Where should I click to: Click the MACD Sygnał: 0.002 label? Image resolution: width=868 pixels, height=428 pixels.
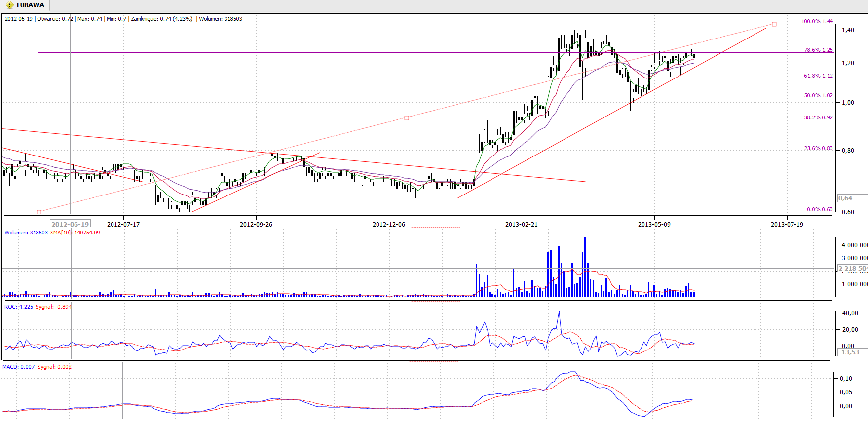pos(54,367)
